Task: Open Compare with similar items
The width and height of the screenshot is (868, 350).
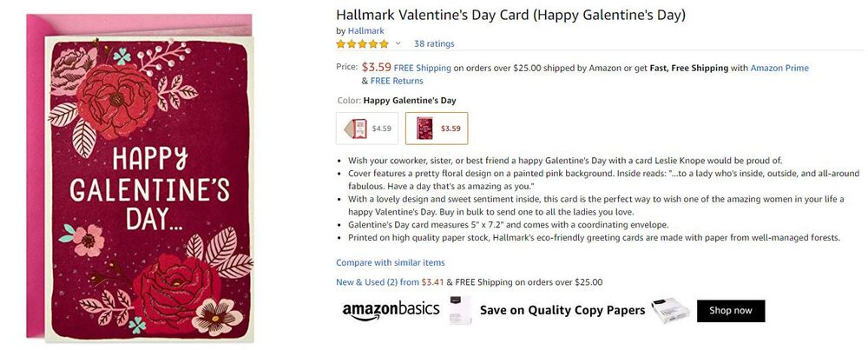Action: (x=390, y=262)
